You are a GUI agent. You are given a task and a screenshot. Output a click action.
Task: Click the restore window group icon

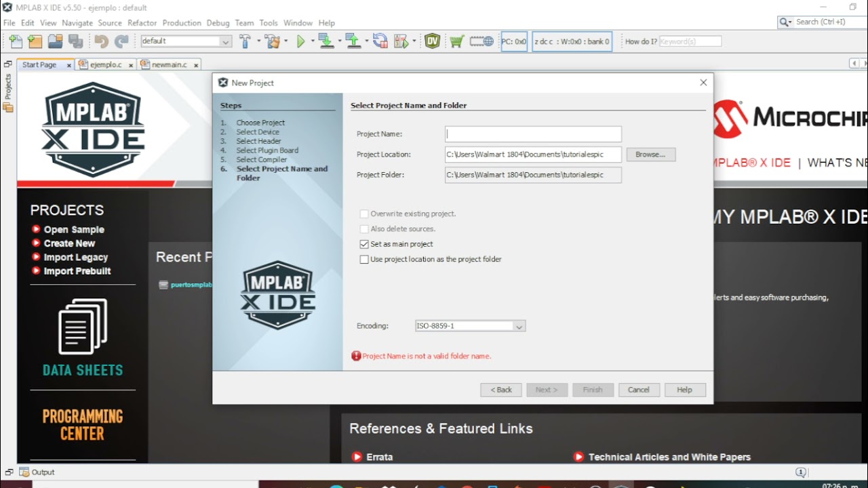tap(8, 64)
